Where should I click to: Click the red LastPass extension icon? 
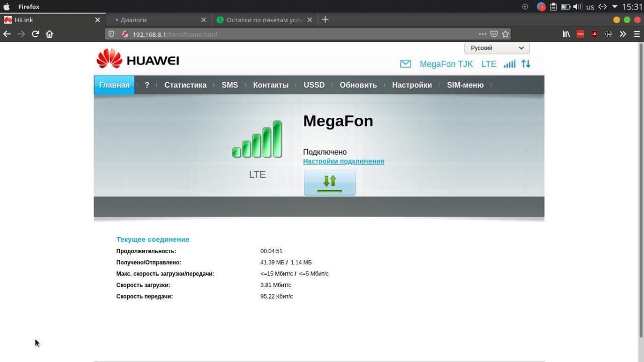click(x=580, y=34)
